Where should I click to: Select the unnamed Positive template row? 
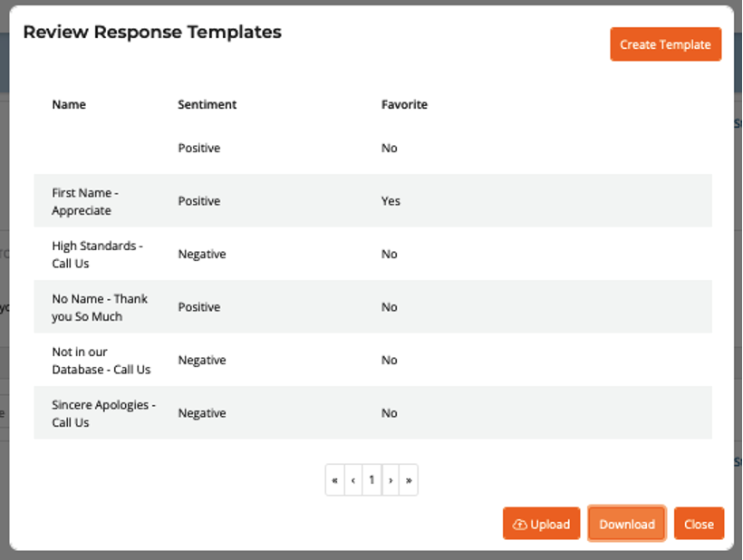(198, 148)
